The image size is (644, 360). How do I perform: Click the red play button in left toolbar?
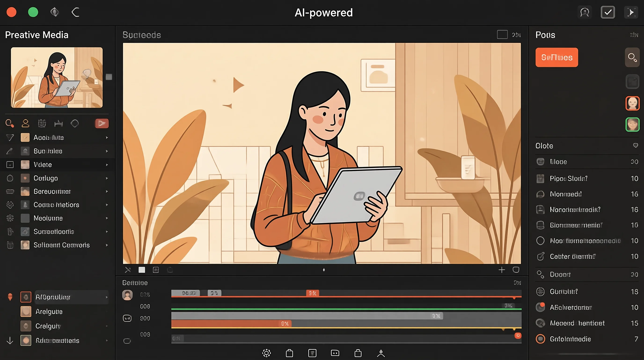click(102, 124)
